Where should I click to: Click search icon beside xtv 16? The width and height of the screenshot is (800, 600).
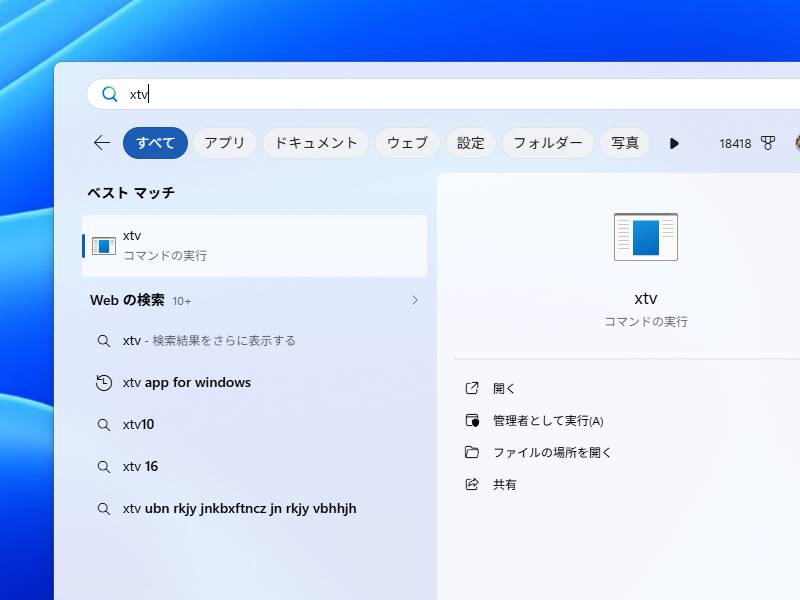(x=104, y=467)
